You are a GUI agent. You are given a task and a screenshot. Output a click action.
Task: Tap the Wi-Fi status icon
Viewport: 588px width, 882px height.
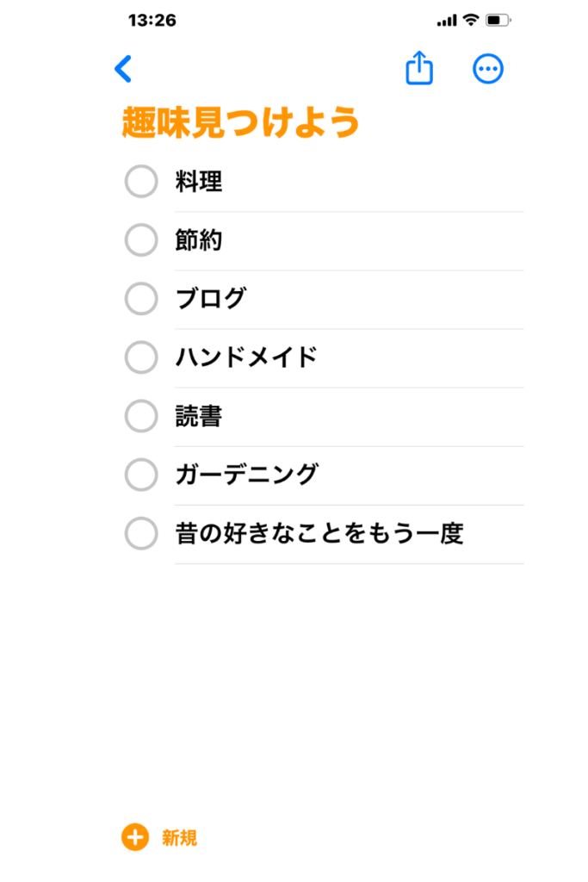471,20
